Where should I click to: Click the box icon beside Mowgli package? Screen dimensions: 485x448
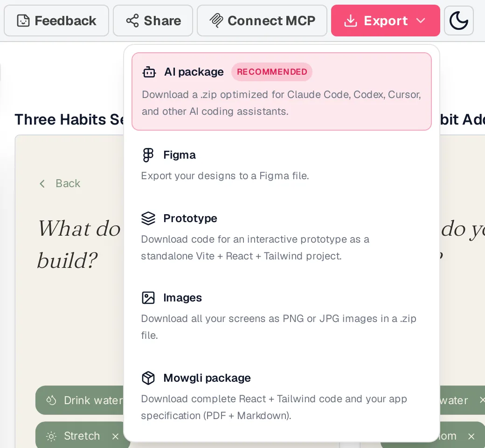click(148, 378)
